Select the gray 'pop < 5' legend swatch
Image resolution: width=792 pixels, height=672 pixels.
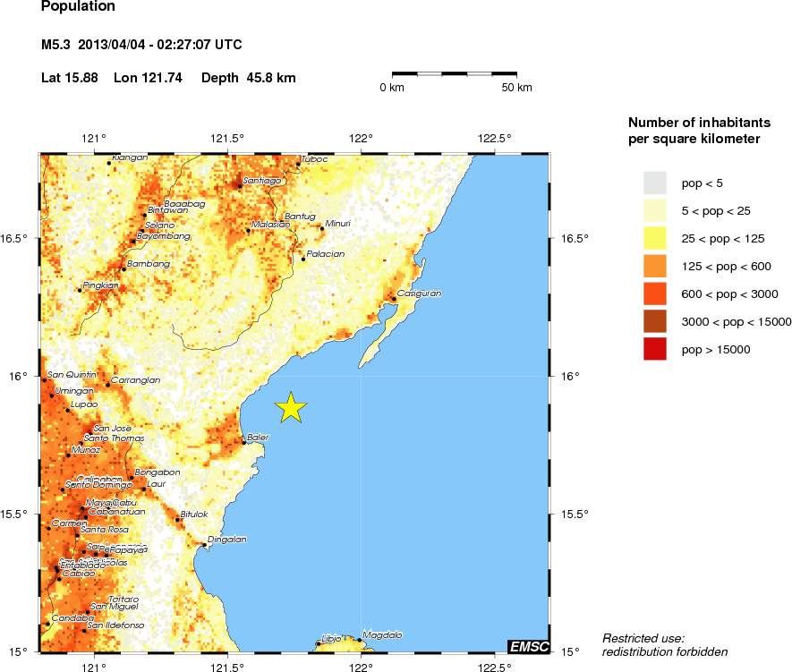coord(654,183)
